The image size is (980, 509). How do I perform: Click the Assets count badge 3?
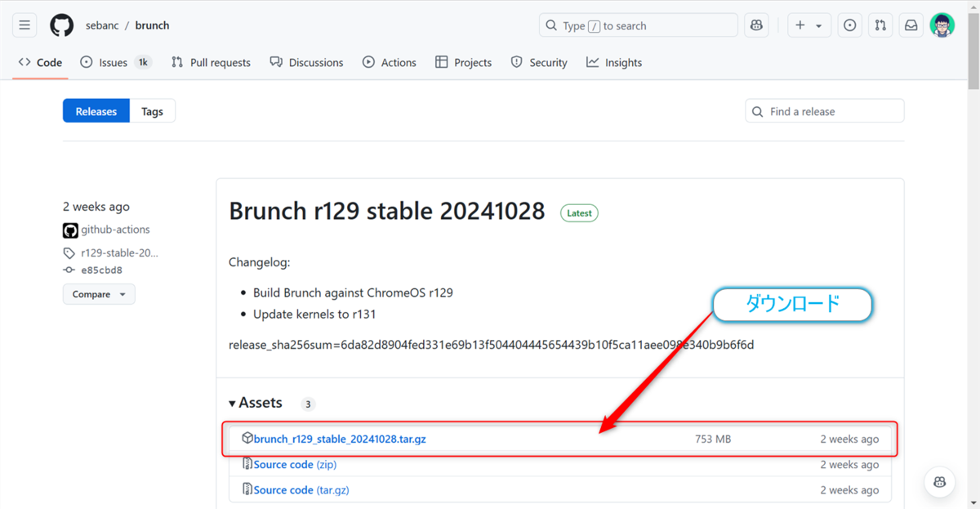(x=308, y=404)
